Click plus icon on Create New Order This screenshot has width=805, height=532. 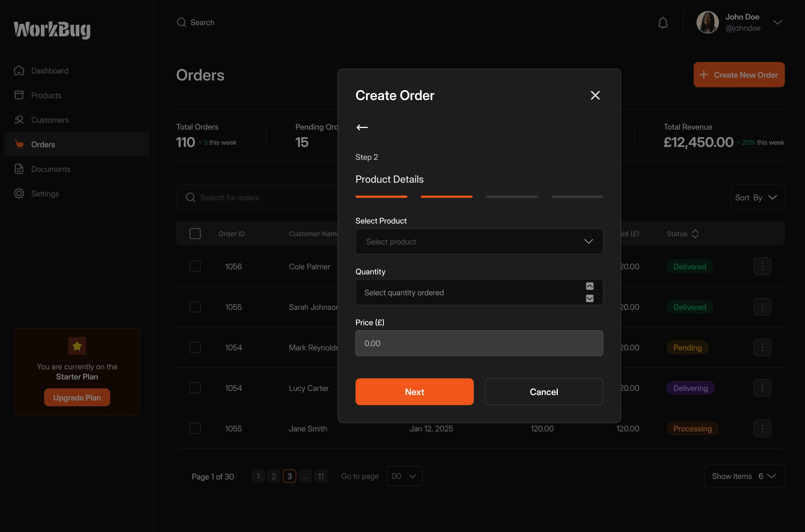pyautogui.click(x=704, y=75)
